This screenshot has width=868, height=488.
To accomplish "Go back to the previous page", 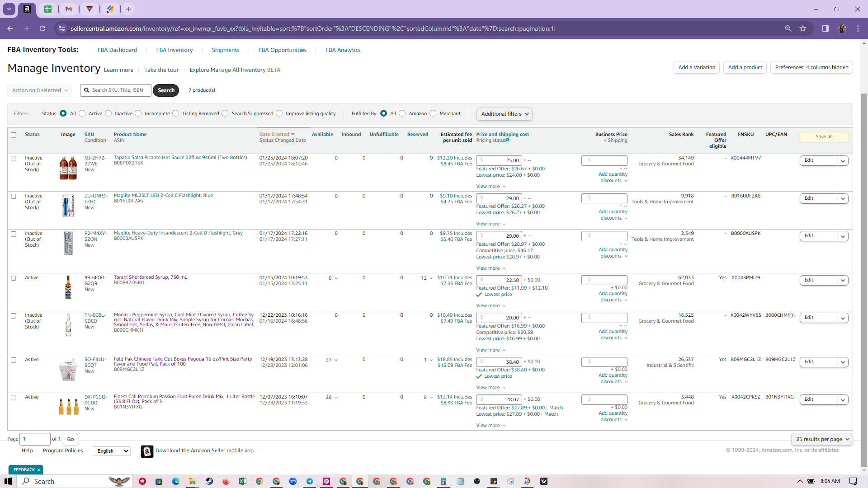I will [x=10, y=28].
